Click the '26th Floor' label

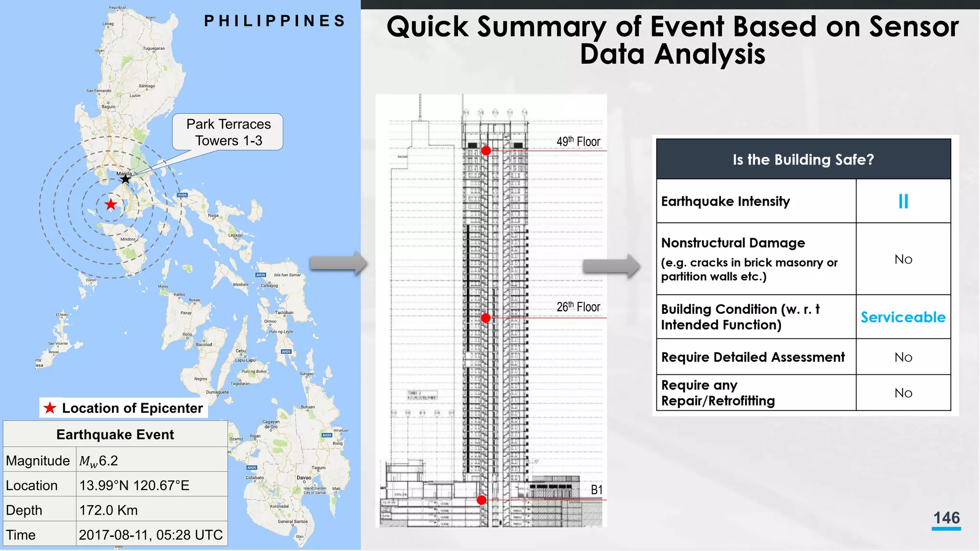578,307
